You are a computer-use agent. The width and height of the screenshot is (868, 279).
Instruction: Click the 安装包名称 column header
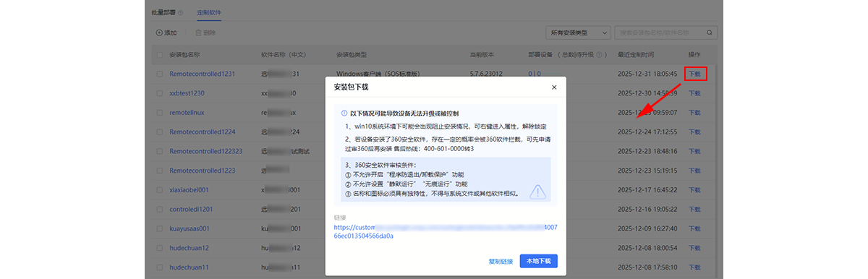[x=184, y=54]
